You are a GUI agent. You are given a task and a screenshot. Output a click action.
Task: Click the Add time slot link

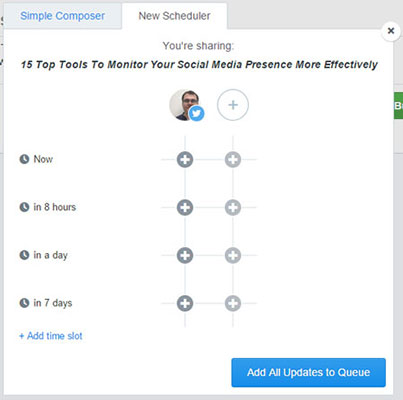[51, 336]
